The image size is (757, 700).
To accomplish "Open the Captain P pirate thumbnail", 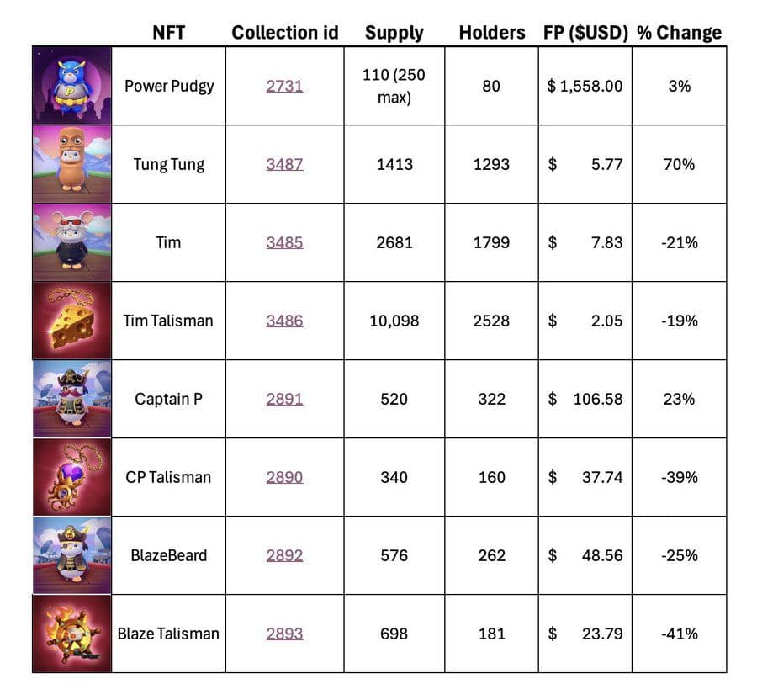I will (71, 399).
